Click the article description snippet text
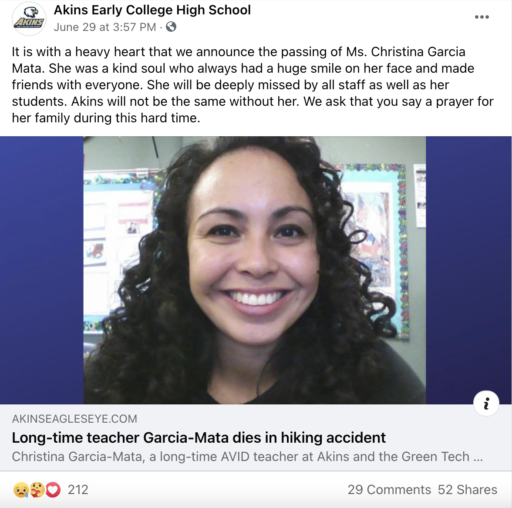Image resolution: width=512 pixels, height=508 pixels. click(x=247, y=456)
